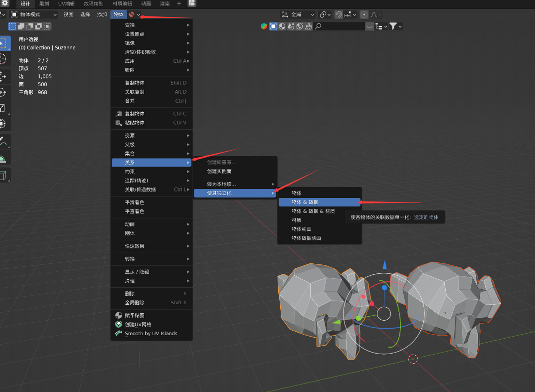
Task: Expand the dropdown arrow beside the red addon icon
Action: 139,14
